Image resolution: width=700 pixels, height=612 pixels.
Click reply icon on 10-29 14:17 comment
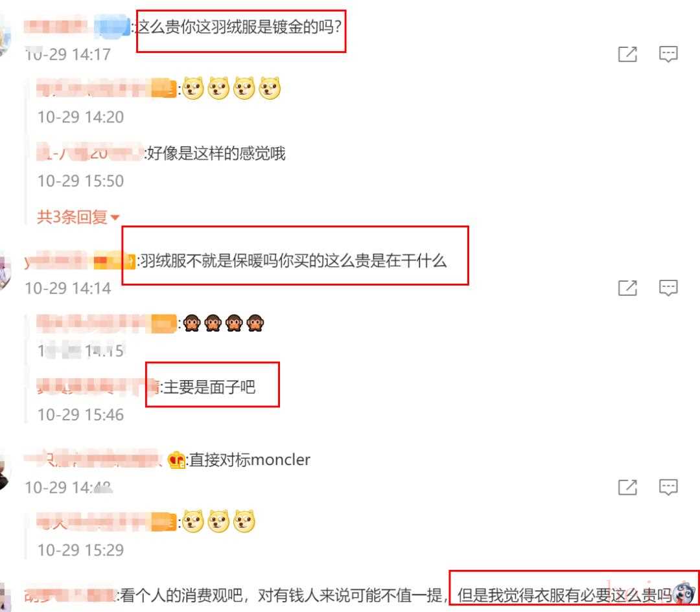pyautogui.click(x=668, y=54)
